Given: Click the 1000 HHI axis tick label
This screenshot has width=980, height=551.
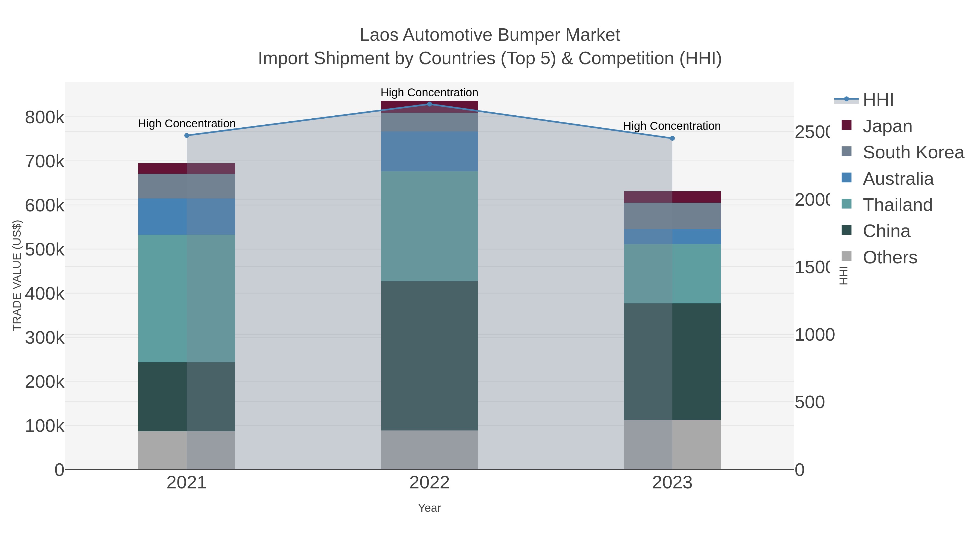Looking at the screenshot, I should (x=815, y=335).
